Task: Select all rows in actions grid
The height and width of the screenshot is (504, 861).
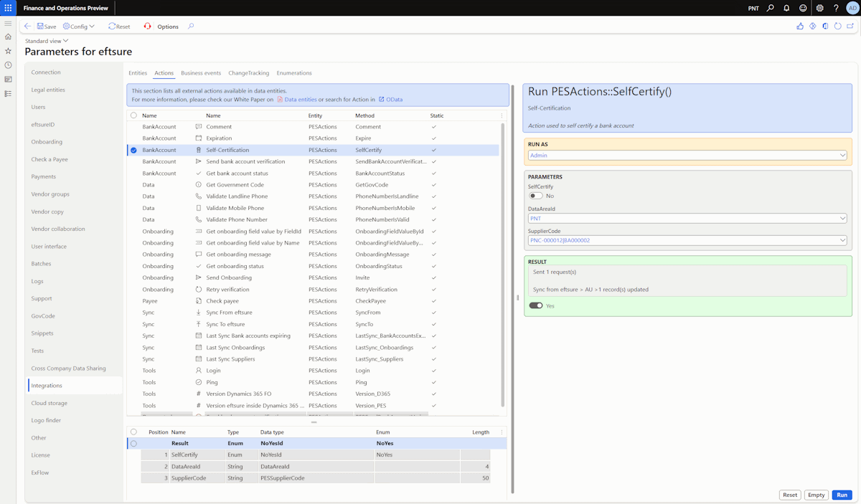Action: (x=133, y=115)
